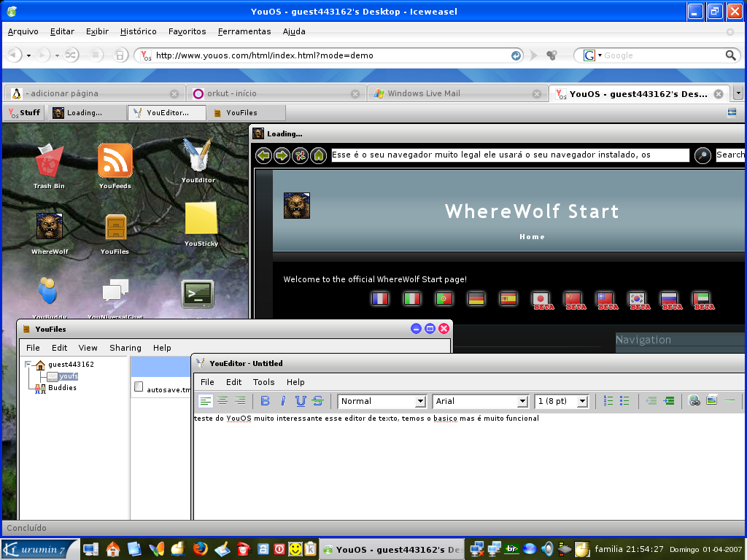Viewport: 747px width, 560px height.
Task: Select the youfs folder in tree
Action: 68,376
